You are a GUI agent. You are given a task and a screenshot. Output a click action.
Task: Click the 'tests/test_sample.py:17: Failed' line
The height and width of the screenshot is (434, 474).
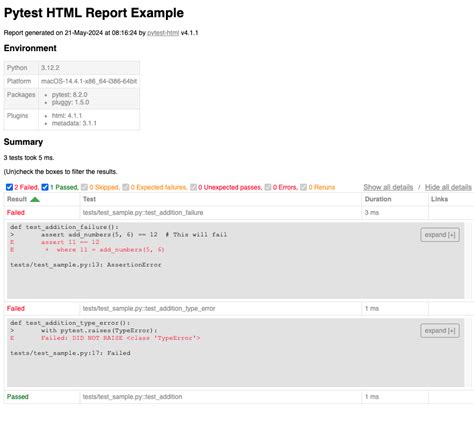pos(70,353)
